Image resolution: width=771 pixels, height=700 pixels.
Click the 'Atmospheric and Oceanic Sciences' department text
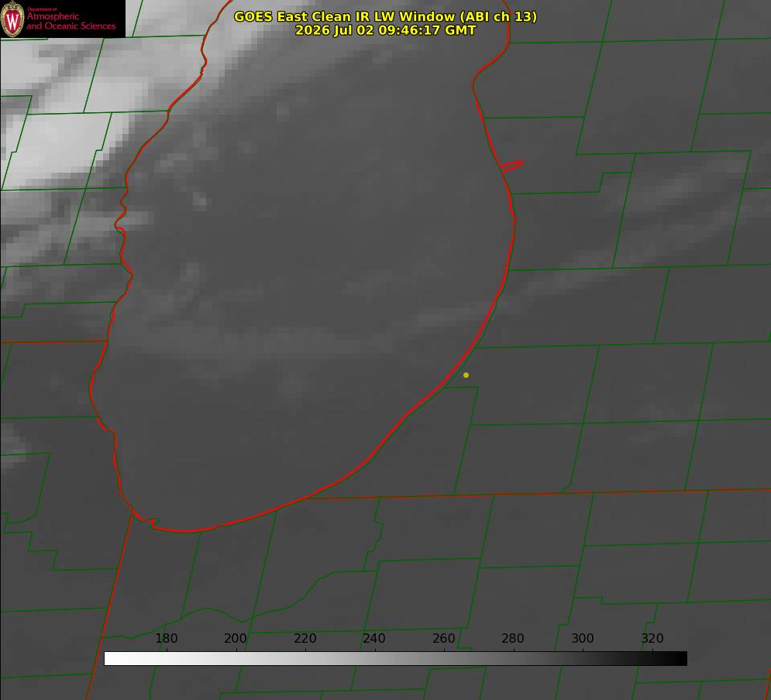tap(71, 21)
